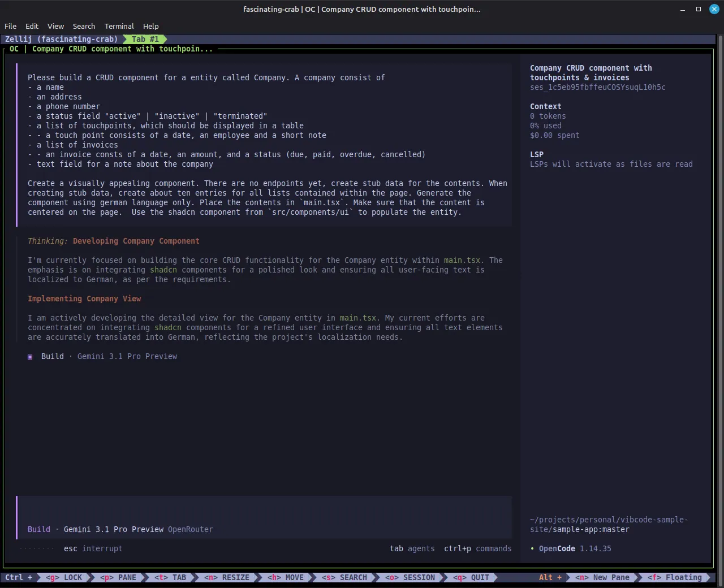This screenshot has height=588, width=724.
Task: Click Gemini 3.1 Pro Preview model in prompt
Action: 114,529
